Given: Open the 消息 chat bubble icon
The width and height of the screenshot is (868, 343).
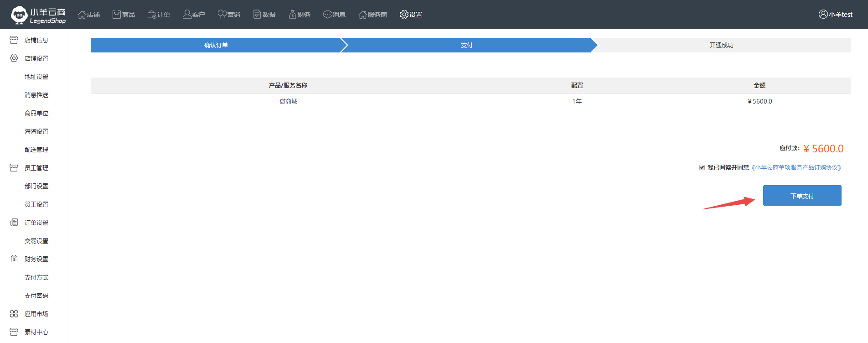Looking at the screenshot, I should tap(327, 15).
